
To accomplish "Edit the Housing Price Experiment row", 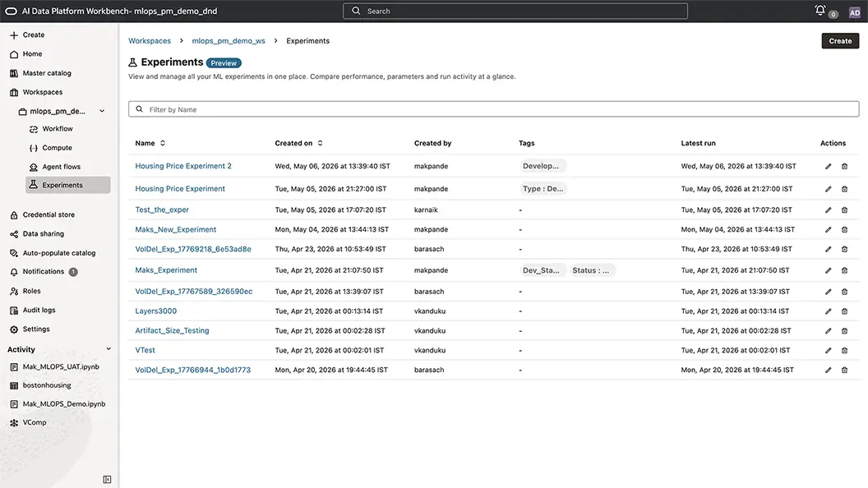I will (x=829, y=189).
